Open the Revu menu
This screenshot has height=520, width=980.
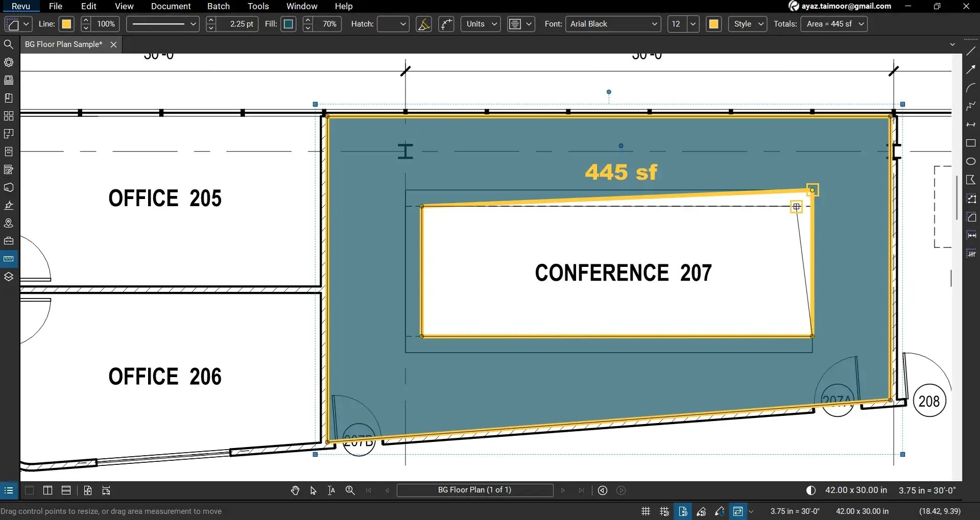(21, 6)
